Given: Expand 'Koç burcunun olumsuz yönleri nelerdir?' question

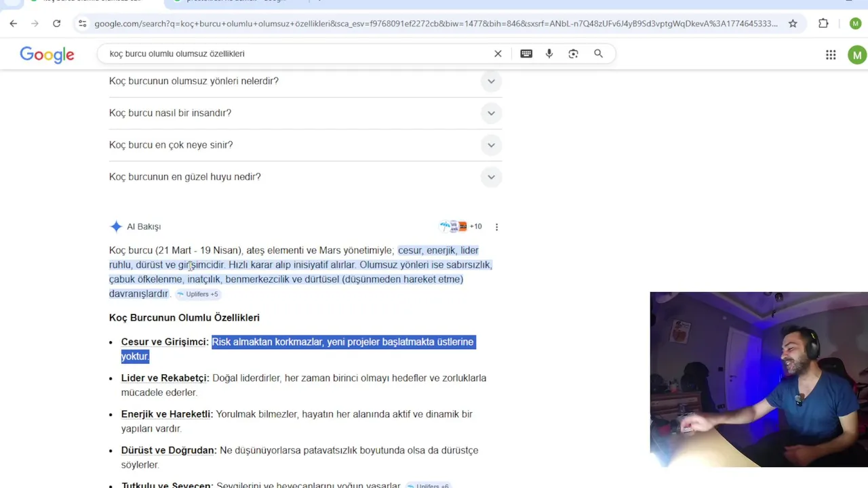Looking at the screenshot, I should [305, 81].
